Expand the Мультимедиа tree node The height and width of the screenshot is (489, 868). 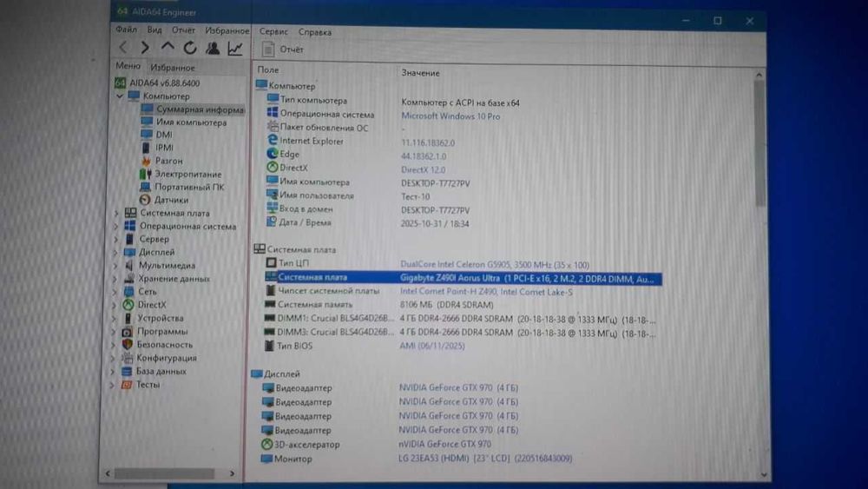click(x=115, y=266)
